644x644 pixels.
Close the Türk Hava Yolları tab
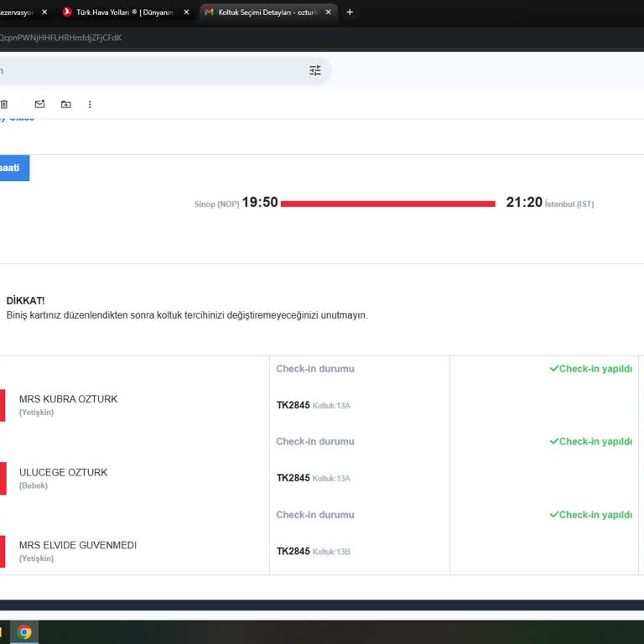tap(186, 13)
